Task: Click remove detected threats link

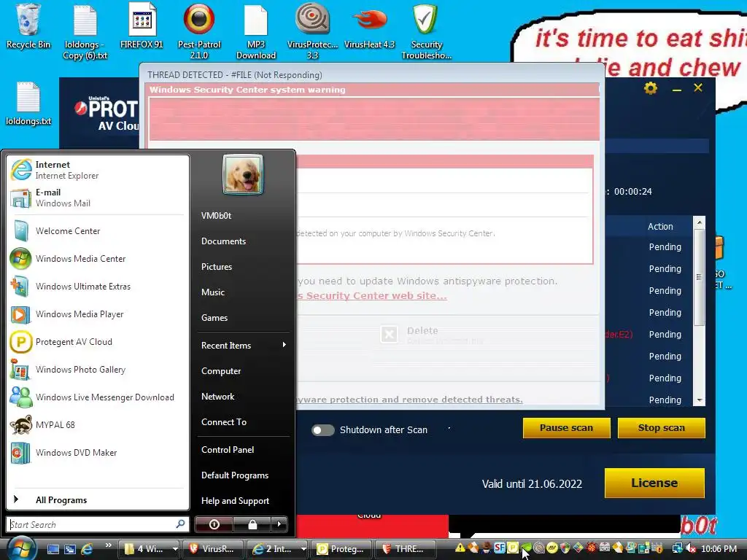Action: (x=410, y=400)
